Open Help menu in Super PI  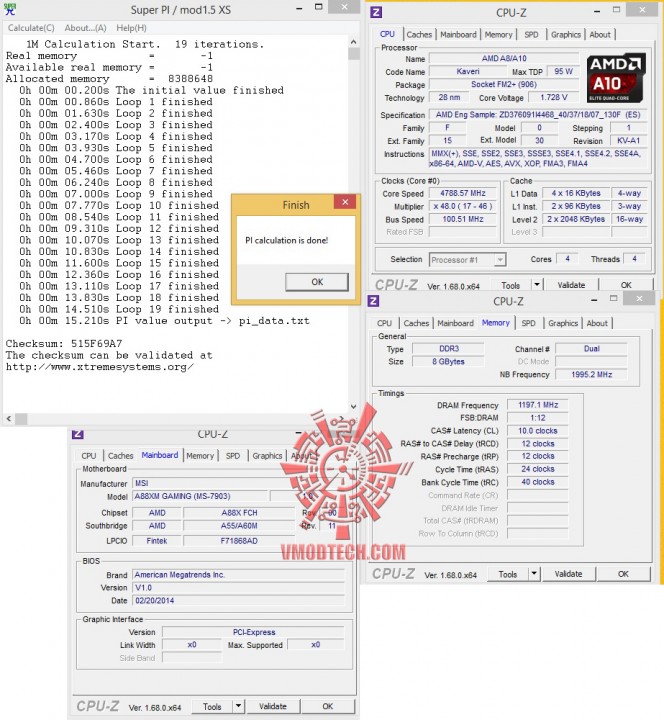coord(131,28)
